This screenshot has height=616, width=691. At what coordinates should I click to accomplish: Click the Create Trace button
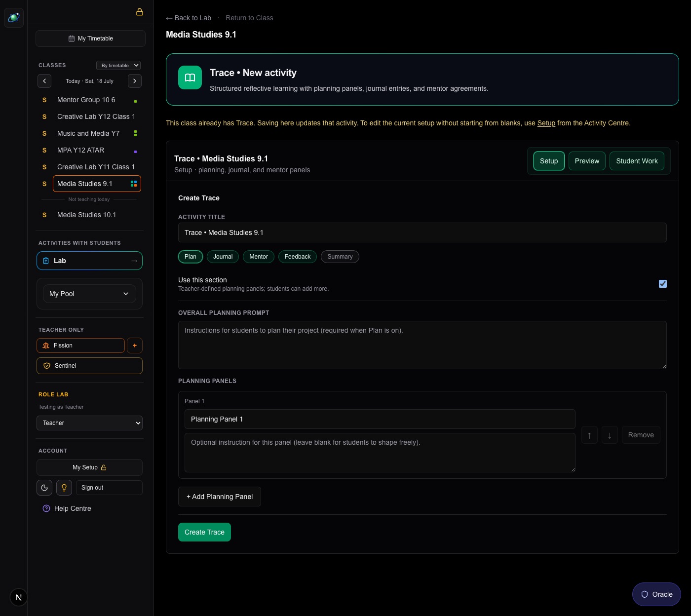(204, 532)
